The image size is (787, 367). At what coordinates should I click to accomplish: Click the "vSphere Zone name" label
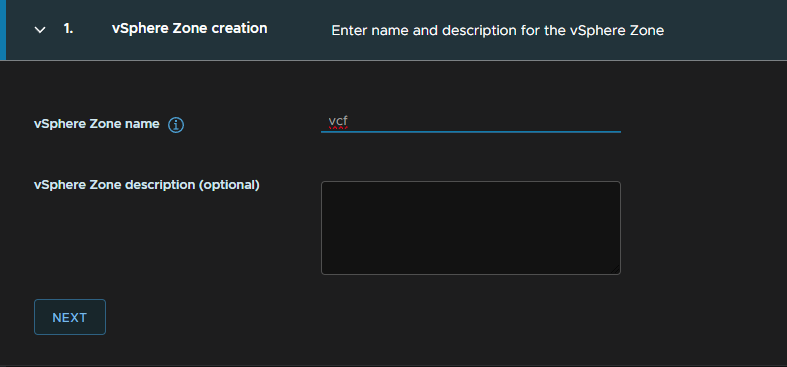97,124
